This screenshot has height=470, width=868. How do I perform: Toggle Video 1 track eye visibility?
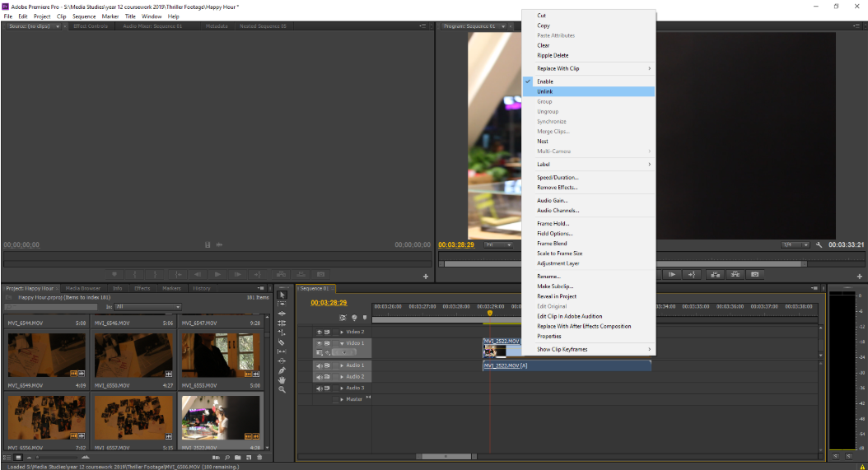pos(319,343)
